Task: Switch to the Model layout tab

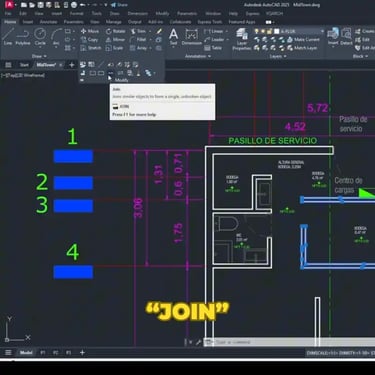Action: (26, 352)
